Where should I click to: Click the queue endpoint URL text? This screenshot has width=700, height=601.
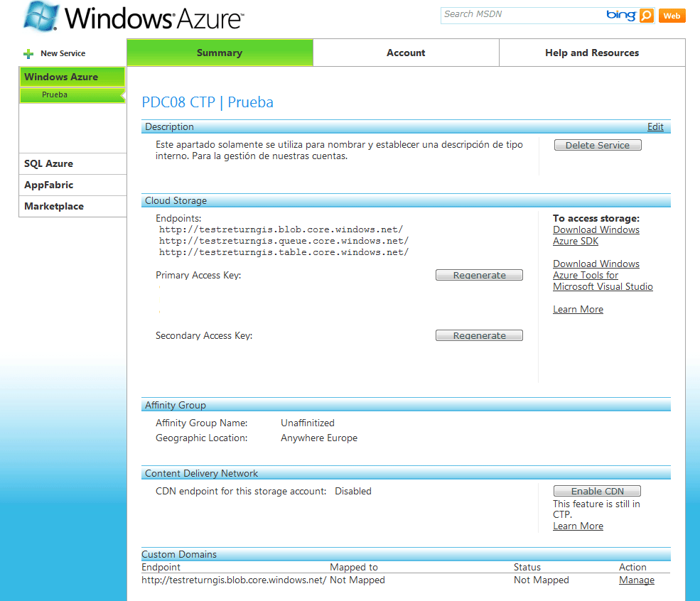(284, 241)
